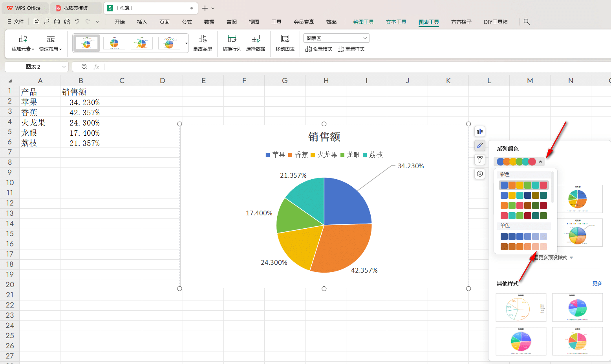Image resolution: width=611 pixels, height=364 pixels.
Task: Select first colorful palette row
Action: tap(524, 185)
